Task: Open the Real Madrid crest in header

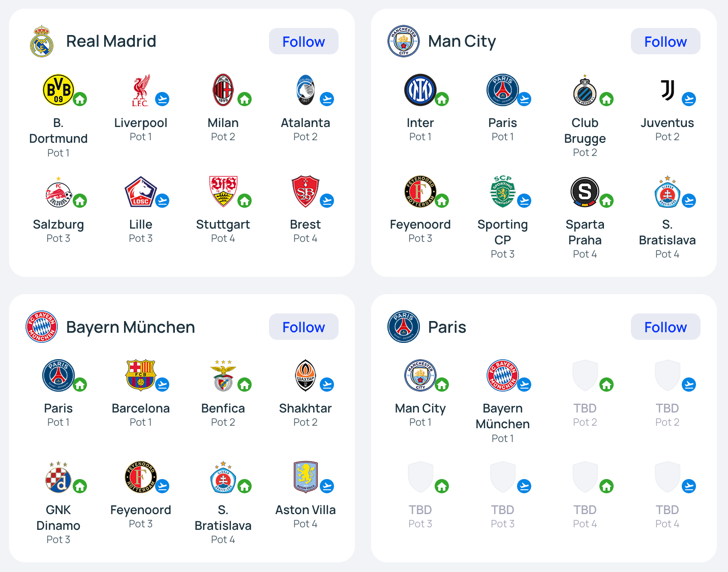Action: [42, 42]
